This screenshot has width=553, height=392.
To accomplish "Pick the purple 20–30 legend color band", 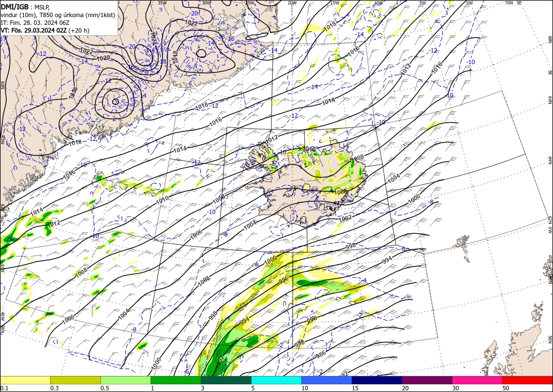I will (427, 380).
